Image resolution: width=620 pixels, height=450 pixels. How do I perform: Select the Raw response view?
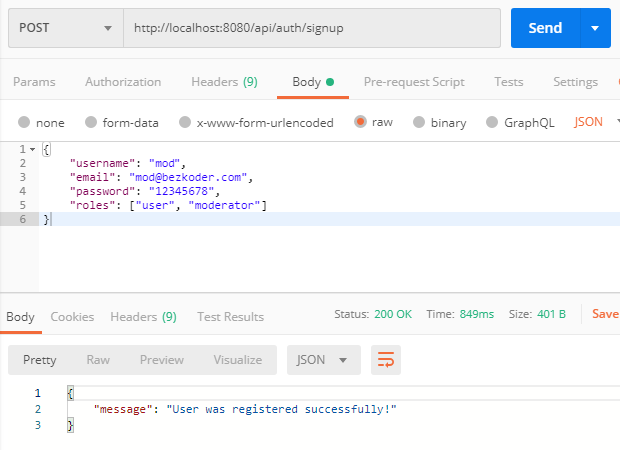pyautogui.click(x=98, y=359)
